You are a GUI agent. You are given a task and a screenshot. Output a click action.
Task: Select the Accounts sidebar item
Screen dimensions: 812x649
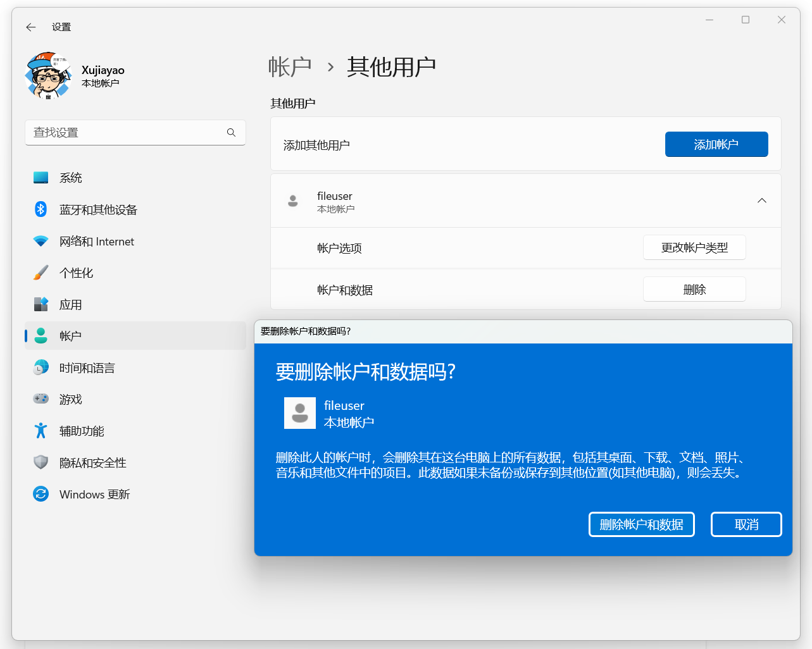[71, 336]
